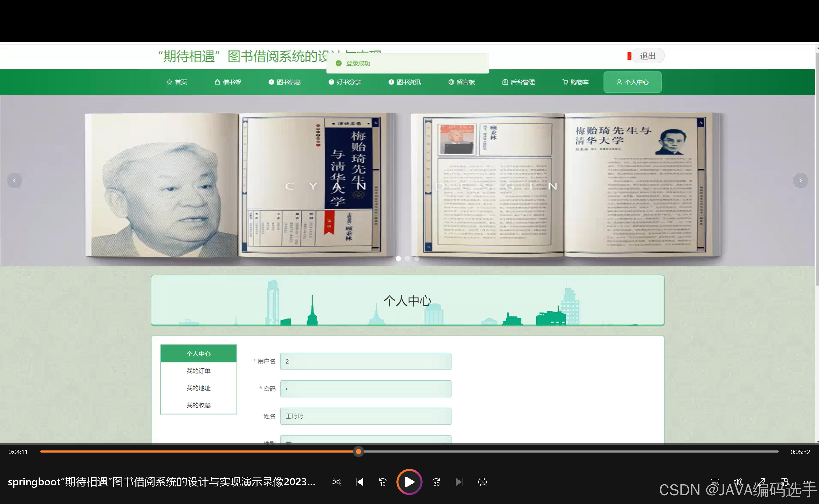Click the 密码 input field
Screen dimensions: 819x504
(366, 389)
